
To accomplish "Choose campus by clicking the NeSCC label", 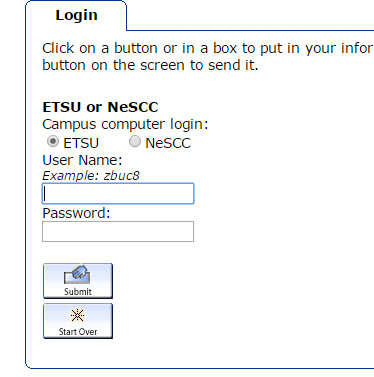I will (168, 143).
